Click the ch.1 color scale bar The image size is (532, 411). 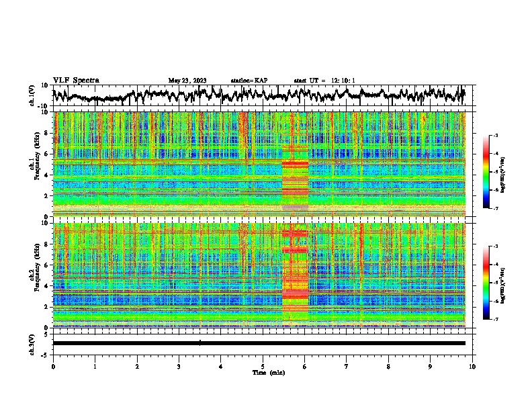(x=486, y=172)
